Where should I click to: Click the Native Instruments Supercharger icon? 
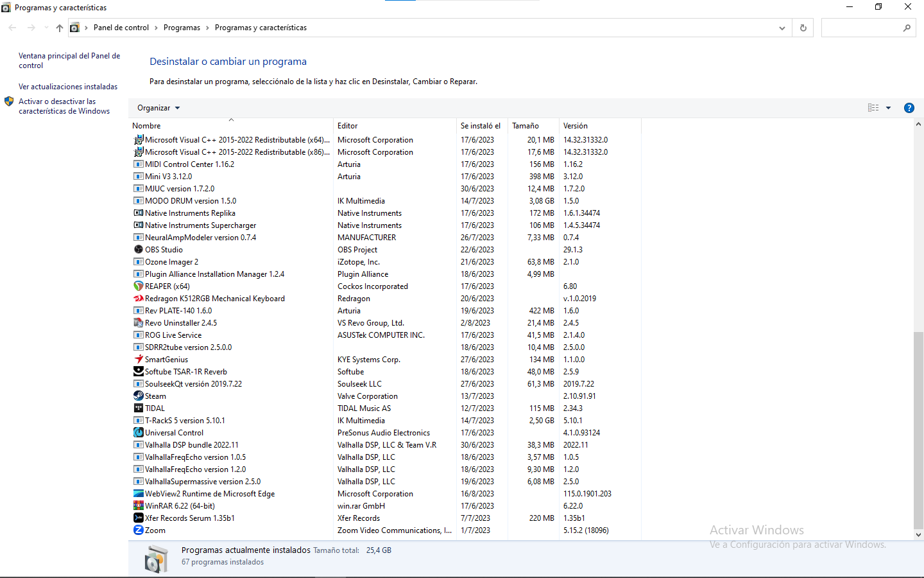[x=138, y=225]
